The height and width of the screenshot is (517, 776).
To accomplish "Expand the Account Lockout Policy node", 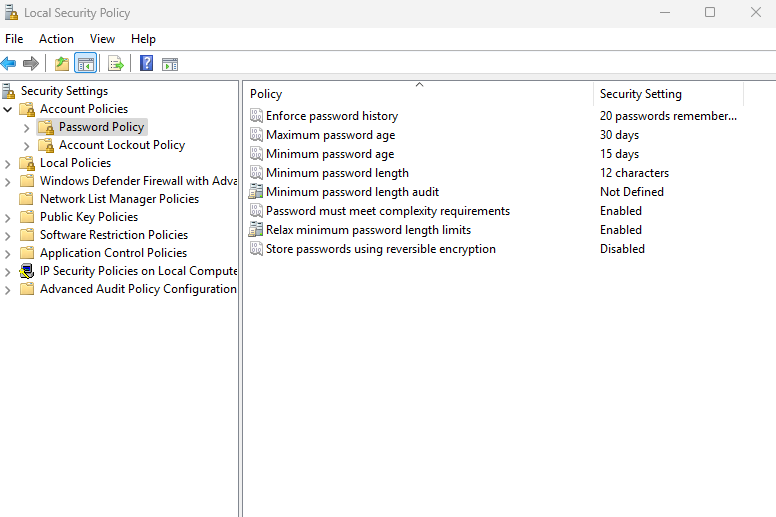I will click(x=27, y=146).
